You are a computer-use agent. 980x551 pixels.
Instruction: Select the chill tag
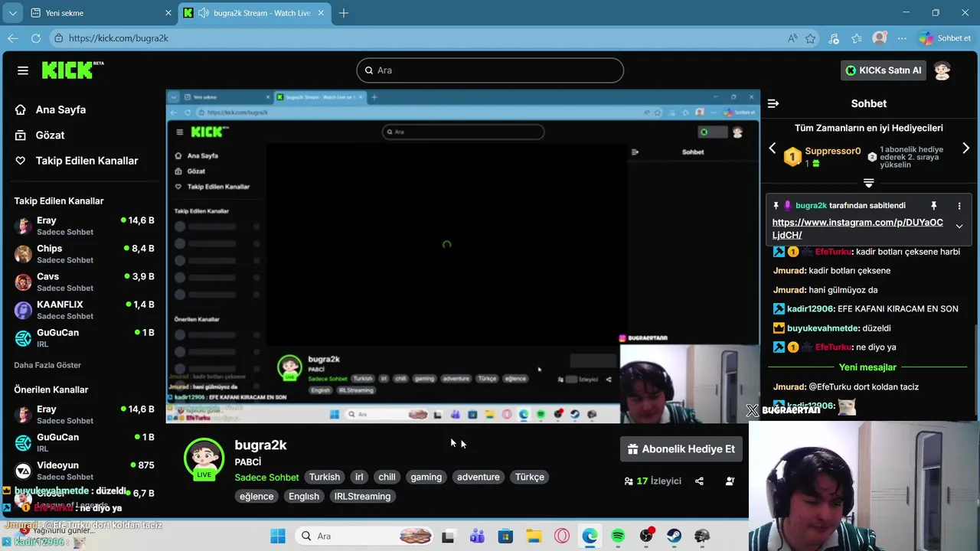[x=387, y=478]
